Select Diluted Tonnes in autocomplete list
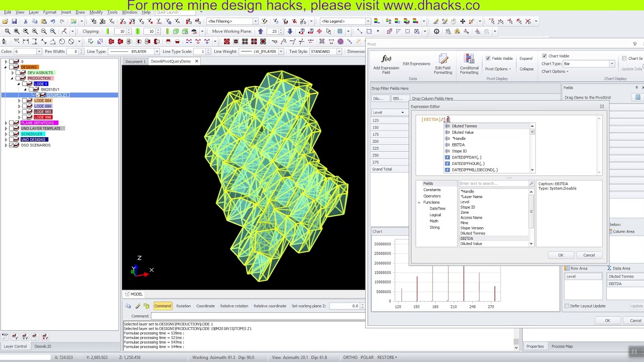This screenshot has width=644, height=362. [x=488, y=126]
